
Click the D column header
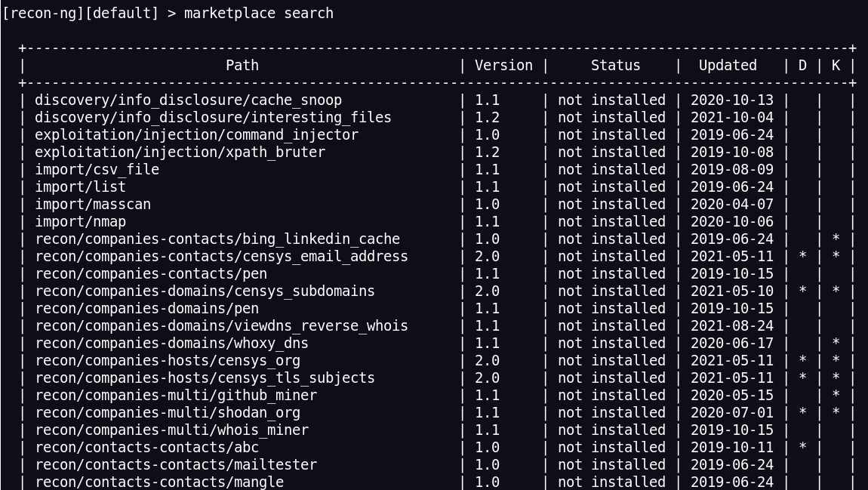(x=802, y=66)
